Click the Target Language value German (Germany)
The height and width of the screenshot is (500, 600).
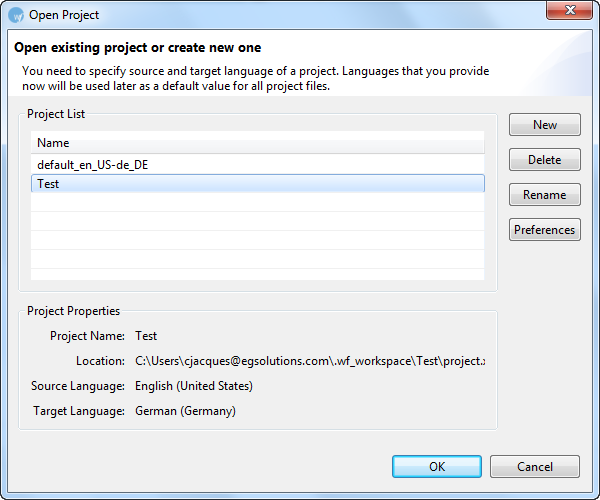pos(185,411)
